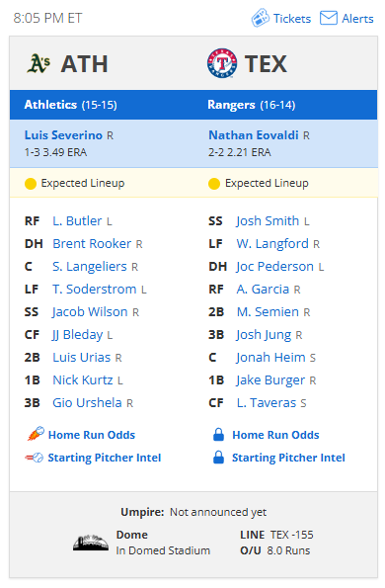Click the Athletics team logo

pos(38,63)
